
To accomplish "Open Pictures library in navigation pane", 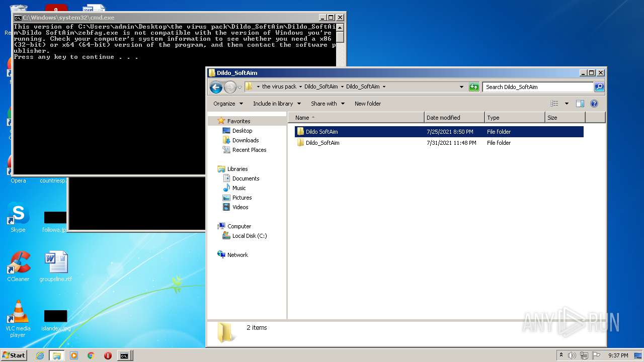I will pos(242,198).
